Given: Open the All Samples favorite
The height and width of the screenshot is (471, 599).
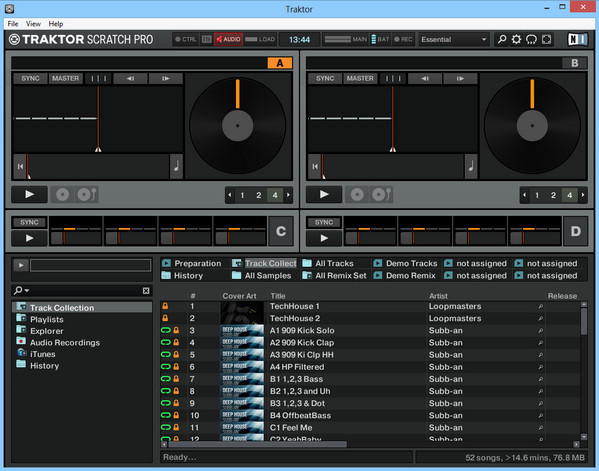Looking at the screenshot, I should [x=261, y=275].
